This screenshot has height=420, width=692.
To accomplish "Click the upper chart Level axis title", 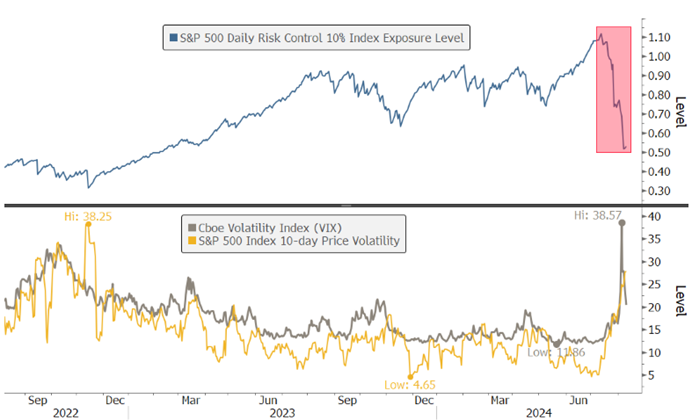I will click(681, 112).
